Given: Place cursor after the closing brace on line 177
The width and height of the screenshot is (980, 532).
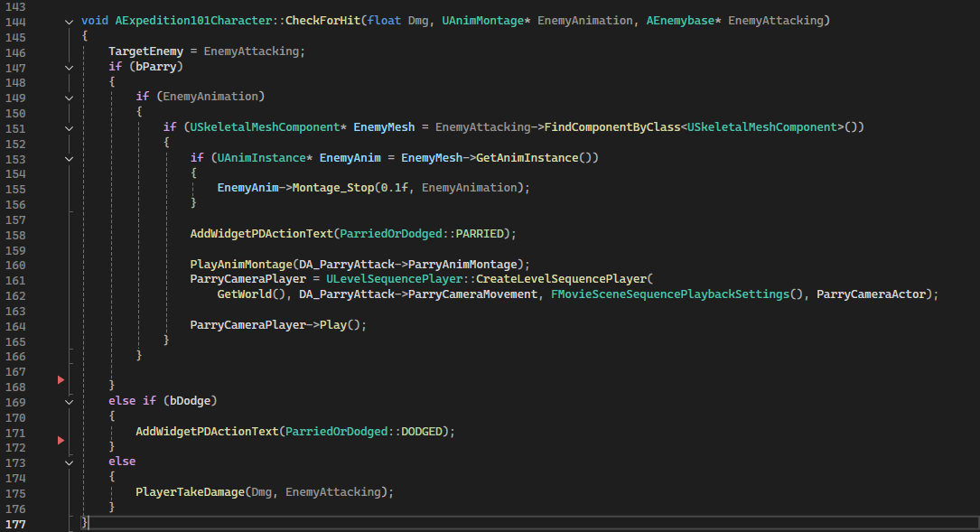Looking at the screenshot, I should [x=90, y=523].
